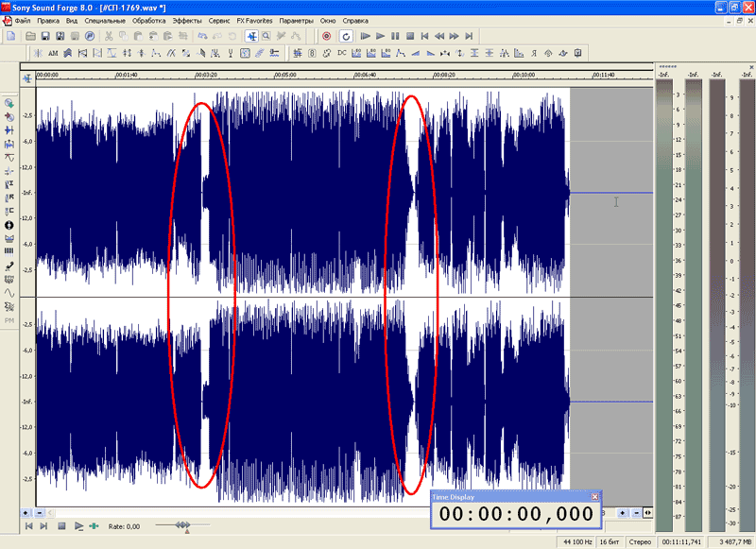Open the Параметры menu
Image resolution: width=756 pixels, height=549 pixels.
click(296, 20)
